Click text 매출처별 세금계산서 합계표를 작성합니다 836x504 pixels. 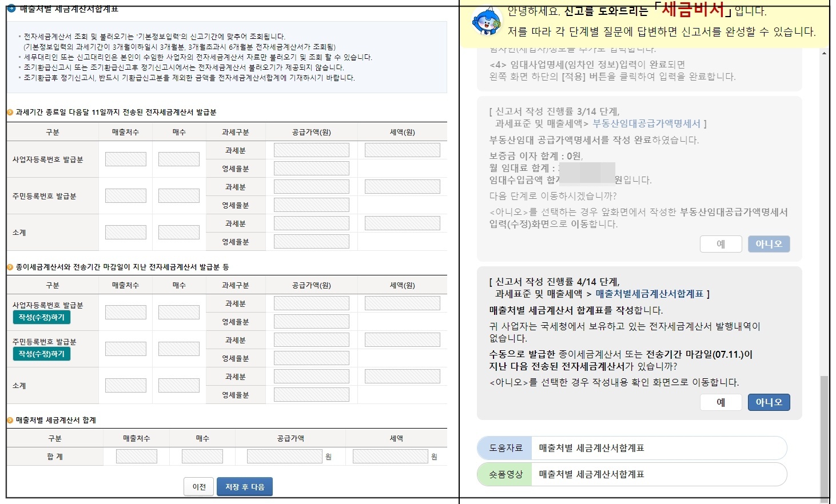(x=576, y=310)
